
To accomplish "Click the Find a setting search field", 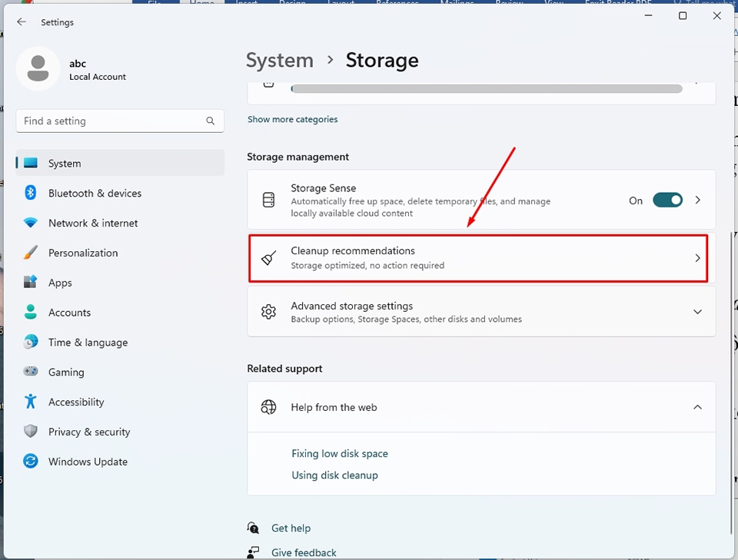I will pyautogui.click(x=120, y=121).
